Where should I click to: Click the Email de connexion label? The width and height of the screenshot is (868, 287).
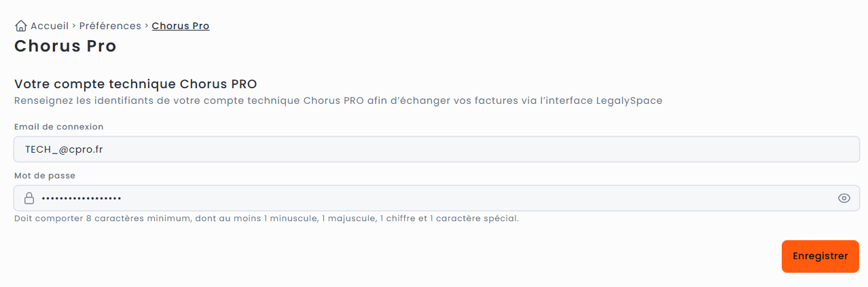tap(59, 127)
